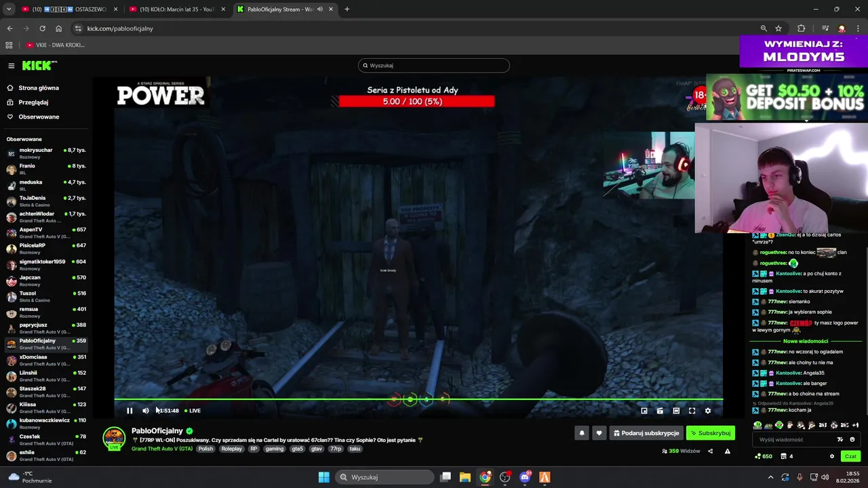Image resolution: width=868 pixels, height=488 pixels.
Task: Open browser media controls icon
Action: pyautogui.click(x=825, y=28)
